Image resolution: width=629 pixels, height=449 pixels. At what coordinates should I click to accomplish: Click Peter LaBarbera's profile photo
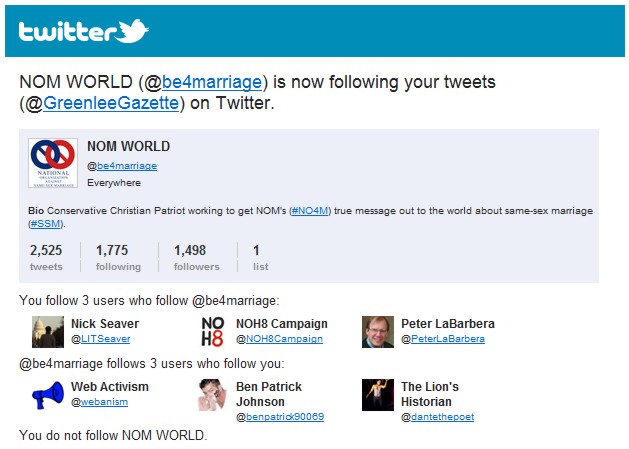pos(378,332)
